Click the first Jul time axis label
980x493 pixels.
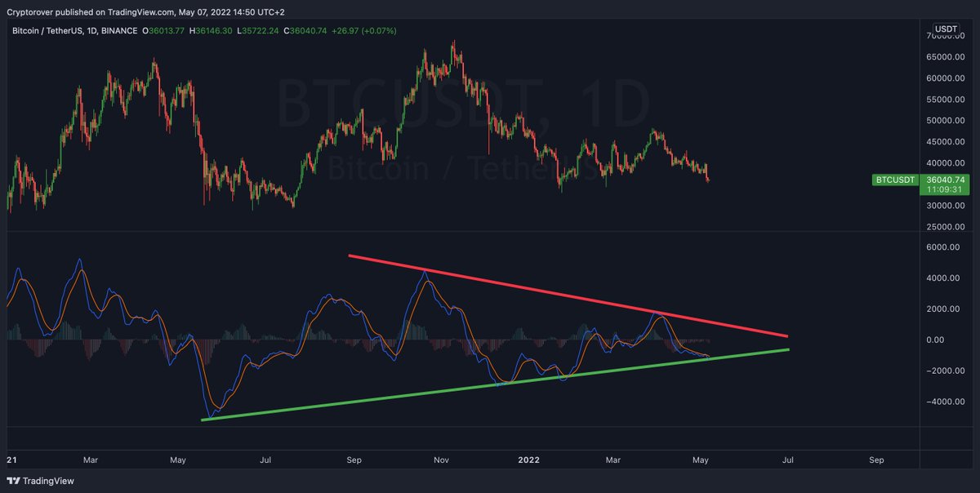click(x=265, y=460)
